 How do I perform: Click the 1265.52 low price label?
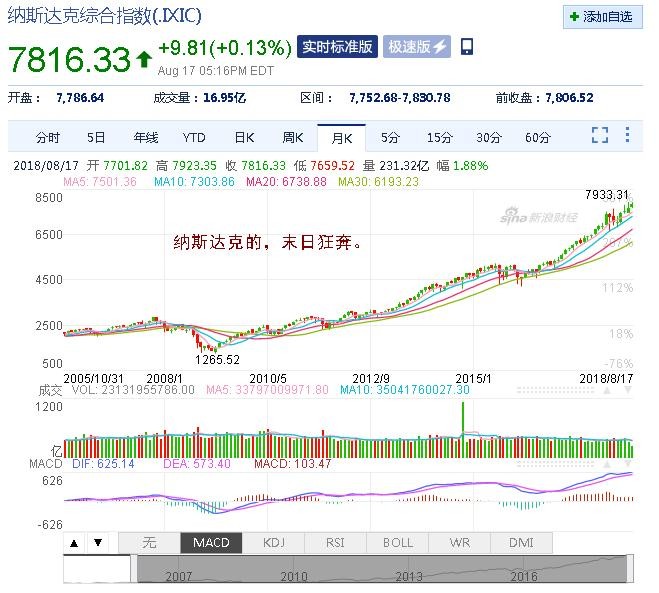point(217,360)
